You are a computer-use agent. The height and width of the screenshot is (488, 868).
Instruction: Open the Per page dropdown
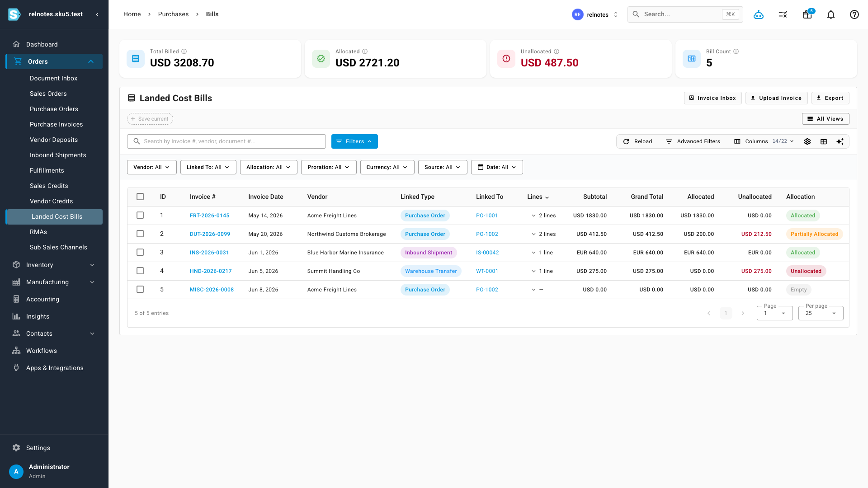tap(821, 313)
